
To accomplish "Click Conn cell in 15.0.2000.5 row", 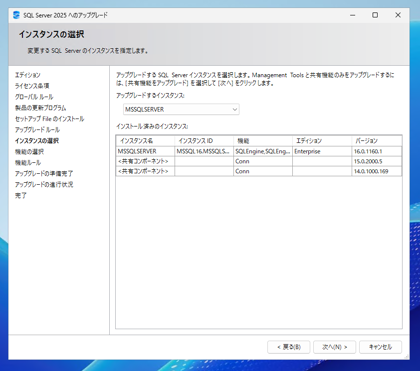I will tap(263, 161).
